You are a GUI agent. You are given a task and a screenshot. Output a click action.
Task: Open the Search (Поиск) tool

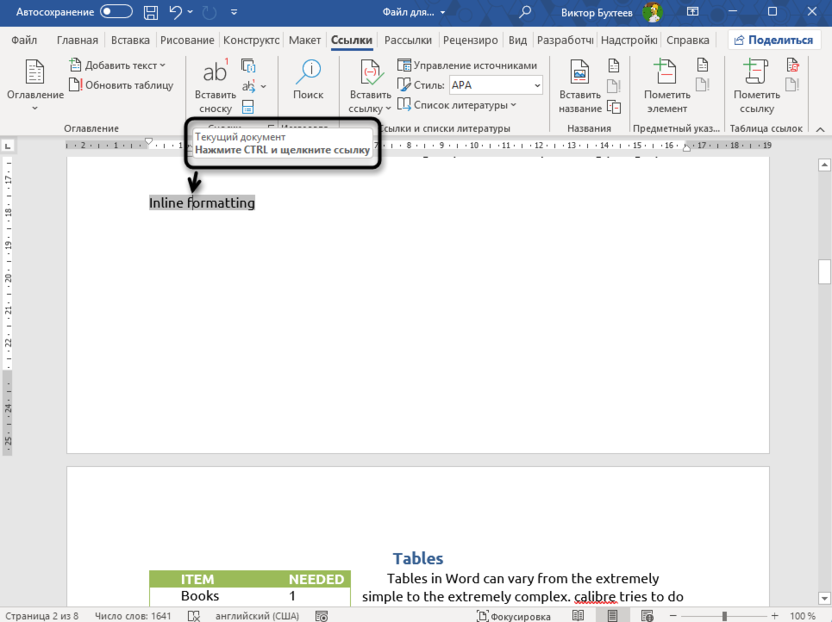pyautogui.click(x=308, y=80)
